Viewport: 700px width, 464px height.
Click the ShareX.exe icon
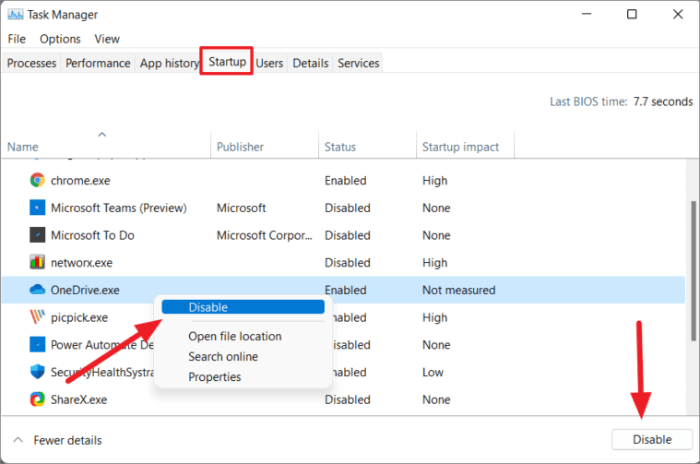pos(38,399)
